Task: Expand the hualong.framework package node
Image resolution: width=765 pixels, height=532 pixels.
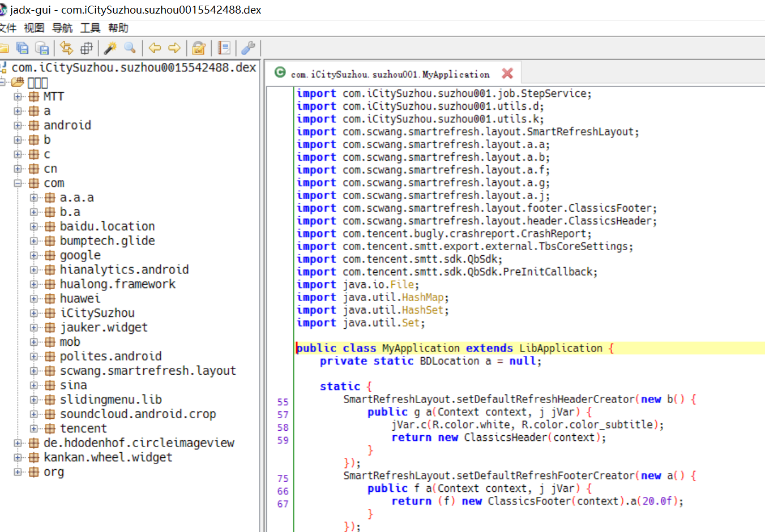Action: click(34, 284)
